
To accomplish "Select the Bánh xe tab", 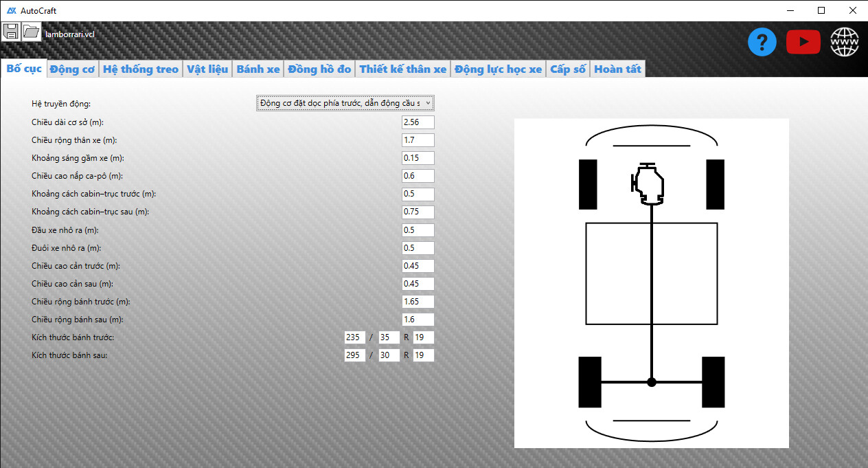I will [258, 69].
